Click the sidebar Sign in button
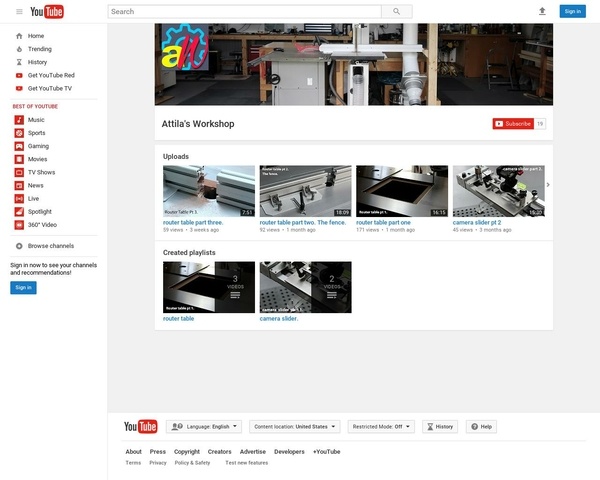 [23, 287]
